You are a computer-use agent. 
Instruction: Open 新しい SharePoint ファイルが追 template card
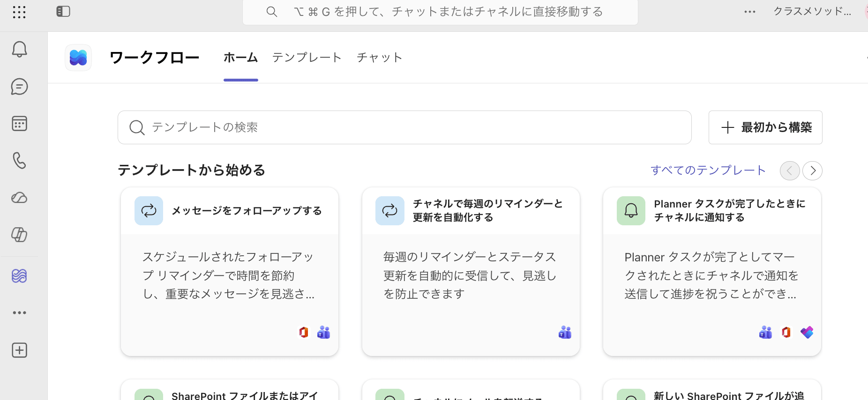[x=712, y=390]
